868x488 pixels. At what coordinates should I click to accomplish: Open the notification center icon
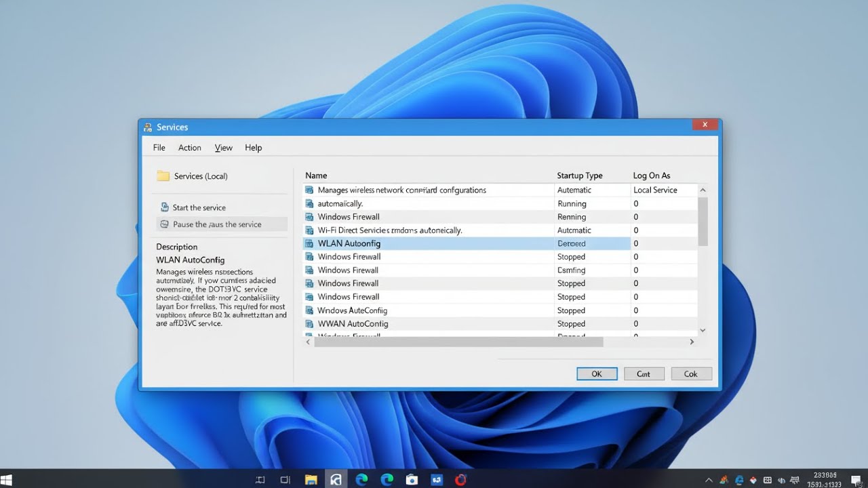(855, 480)
